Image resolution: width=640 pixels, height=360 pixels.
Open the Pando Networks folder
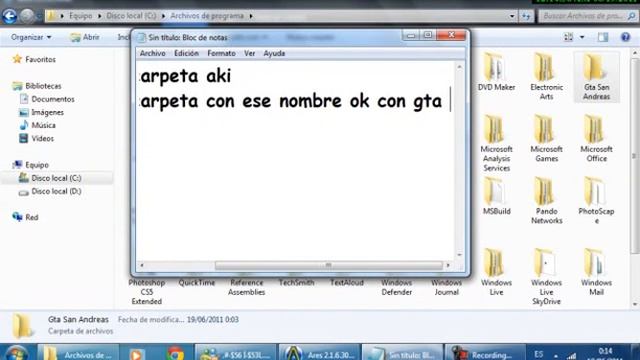click(546, 201)
